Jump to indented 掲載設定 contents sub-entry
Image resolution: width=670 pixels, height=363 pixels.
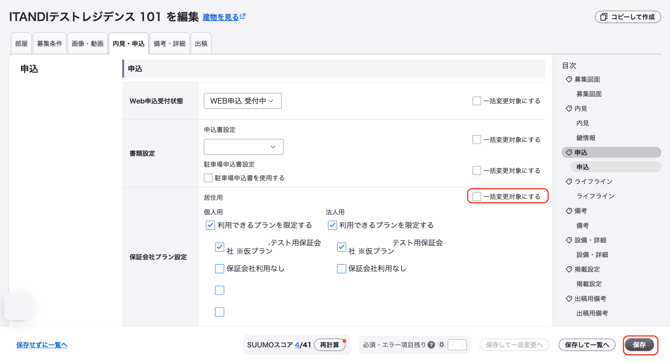[x=589, y=284]
